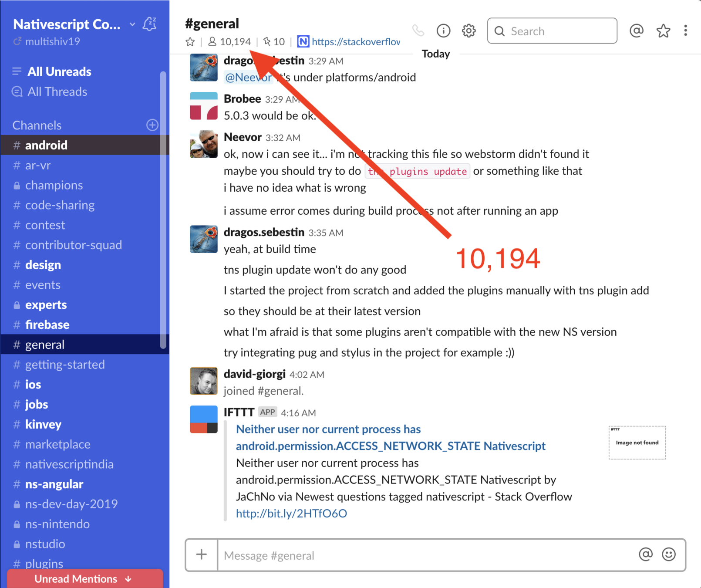Click the Today date divider label
Viewport: 701px width, 588px height.
click(436, 54)
